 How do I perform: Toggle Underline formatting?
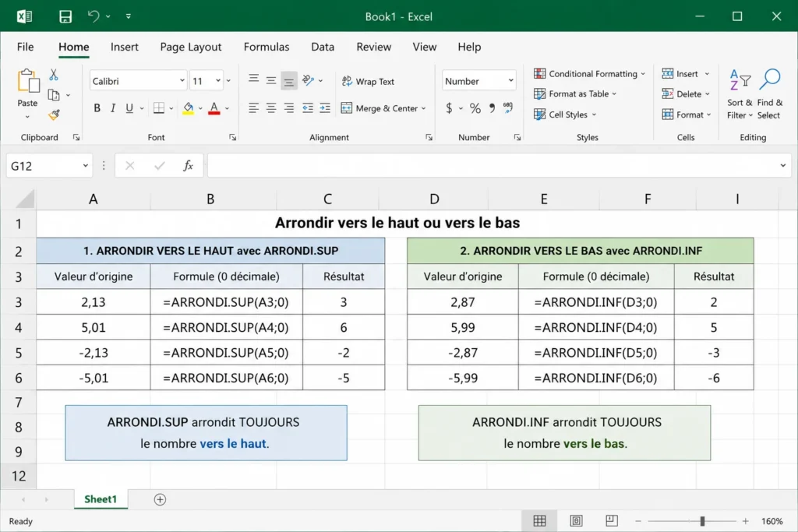tap(129, 107)
